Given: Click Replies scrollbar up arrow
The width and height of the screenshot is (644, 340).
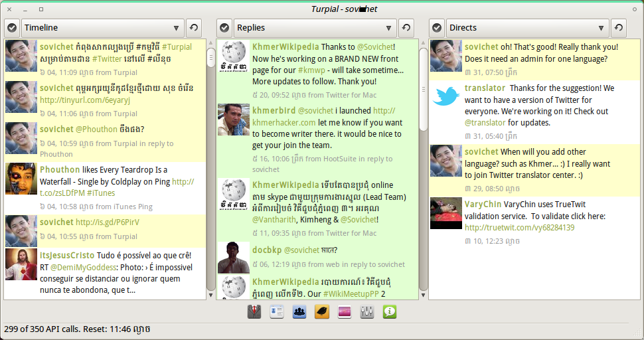Looking at the screenshot, I should point(424,42).
